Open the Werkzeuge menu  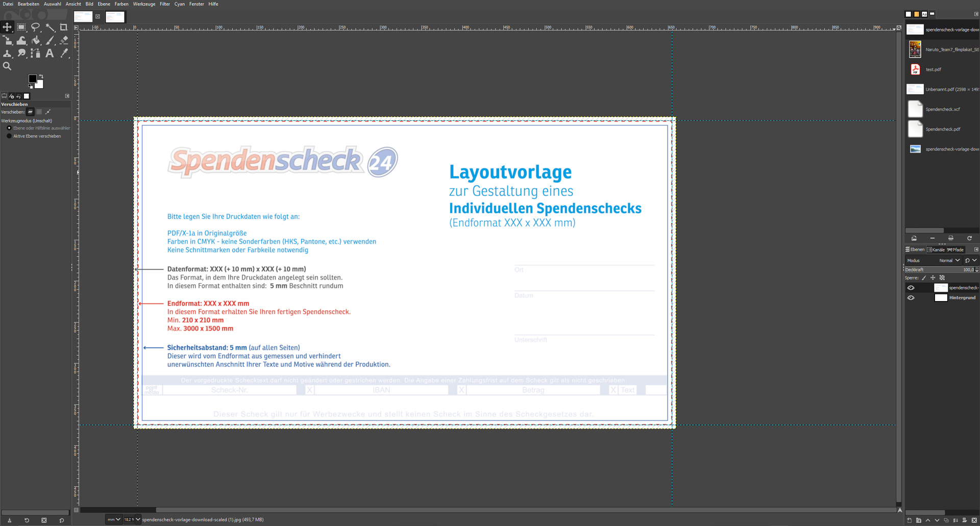coord(144,4)
